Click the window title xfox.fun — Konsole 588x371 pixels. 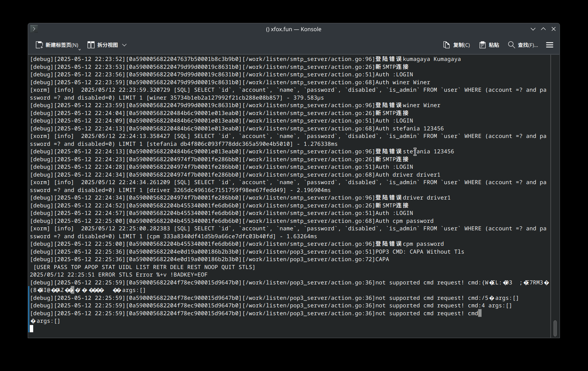pos(294,29)
